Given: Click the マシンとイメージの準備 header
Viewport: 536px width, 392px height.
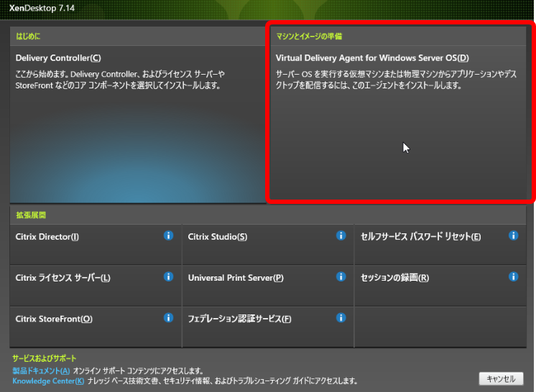Looking at the screenshot, I should click(309, 36).
